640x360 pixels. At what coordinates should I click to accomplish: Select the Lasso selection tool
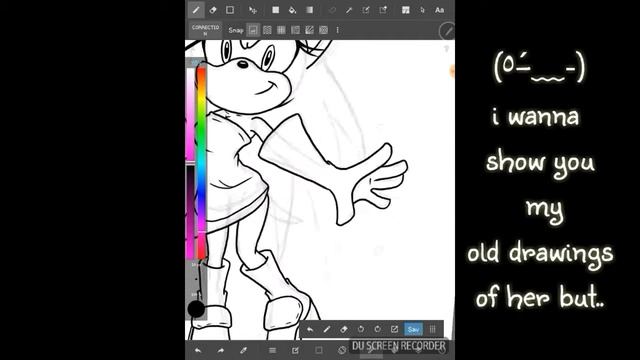point(332,10)
